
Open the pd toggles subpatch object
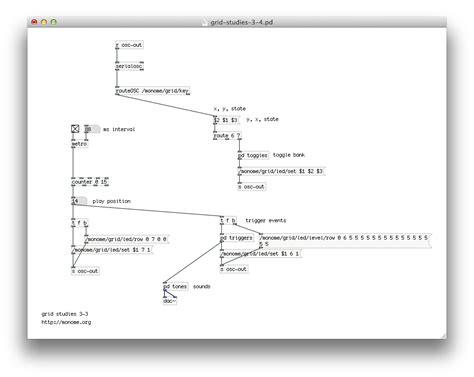pyautogui.click(x=253, y=155)
